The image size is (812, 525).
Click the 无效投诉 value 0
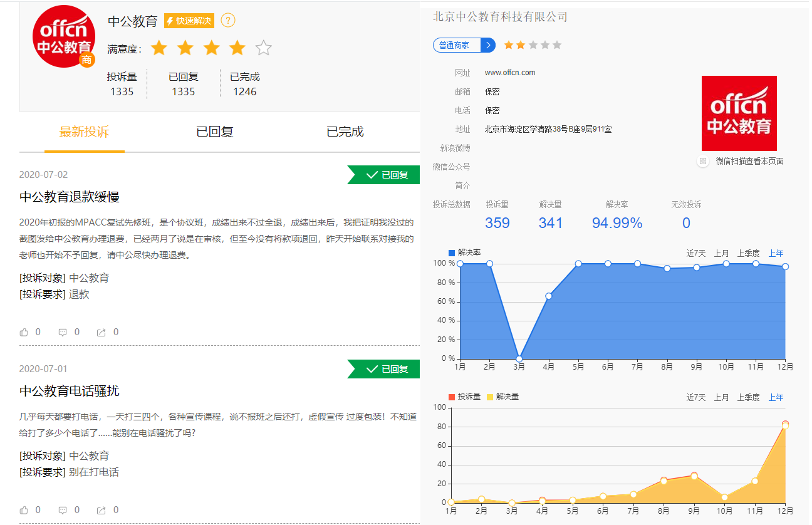686,223
